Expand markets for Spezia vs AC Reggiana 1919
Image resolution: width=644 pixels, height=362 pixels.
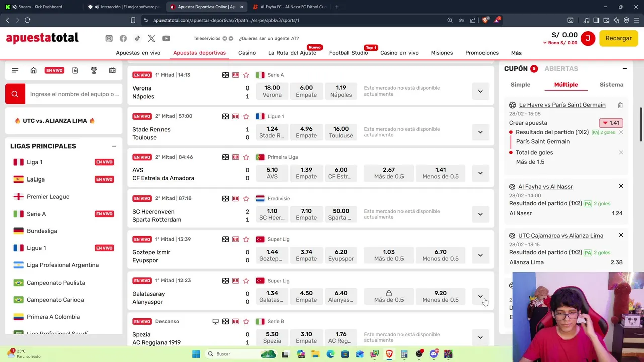pos(480,337)
